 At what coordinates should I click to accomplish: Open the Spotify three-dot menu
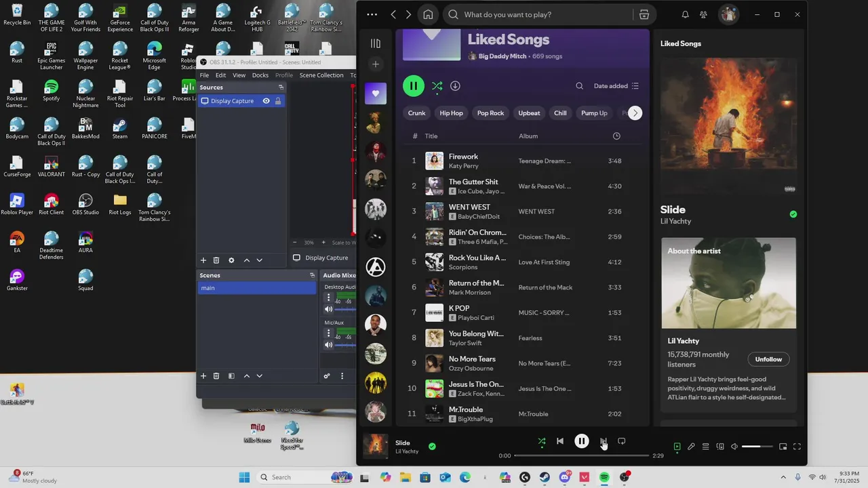(x=372, y=14)
